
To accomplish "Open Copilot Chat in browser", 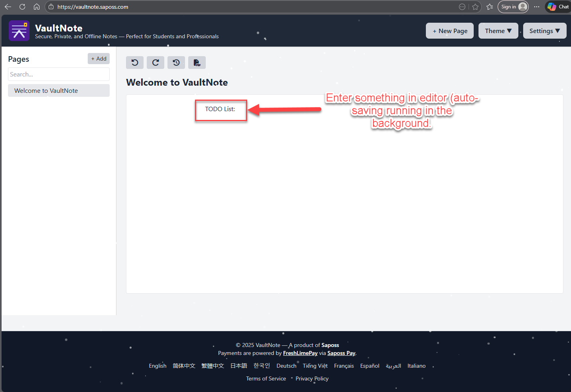I will pos(558,7).
